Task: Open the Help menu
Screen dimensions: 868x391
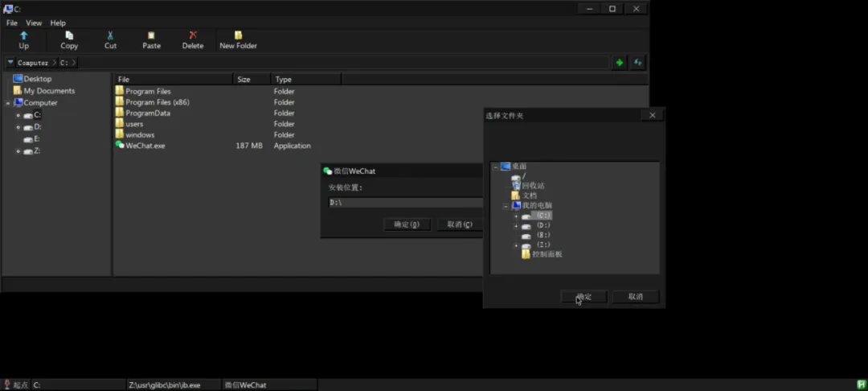Action: [58, 23]
